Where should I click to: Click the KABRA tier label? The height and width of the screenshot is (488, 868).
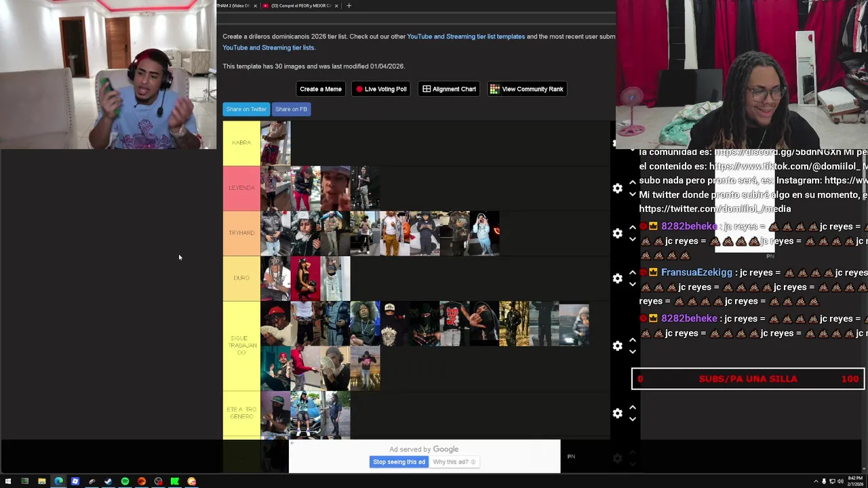point(241,143)
